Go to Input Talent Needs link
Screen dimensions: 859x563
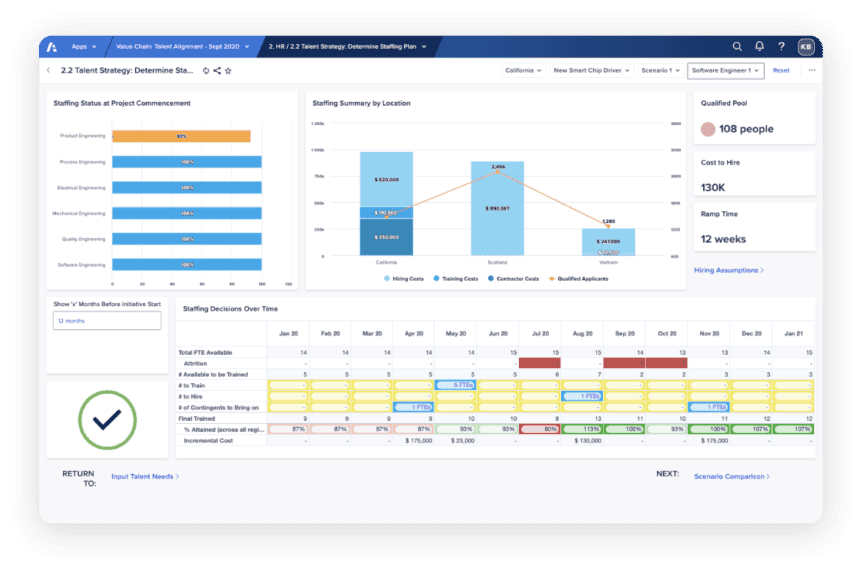point(145,476)
